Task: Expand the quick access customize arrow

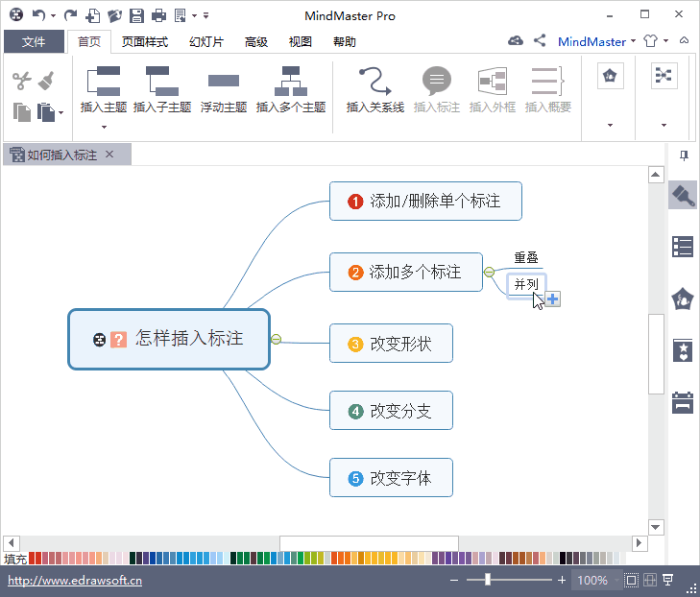Action: point(205,15)
